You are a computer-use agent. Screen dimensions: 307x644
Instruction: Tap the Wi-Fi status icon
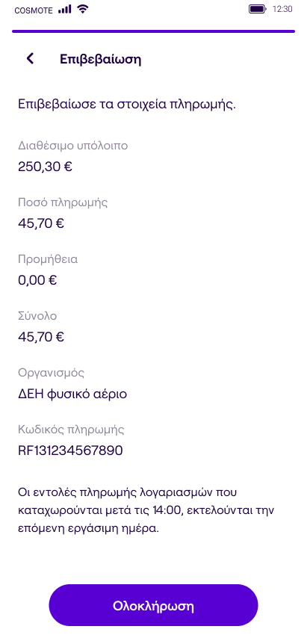(83, 9)
